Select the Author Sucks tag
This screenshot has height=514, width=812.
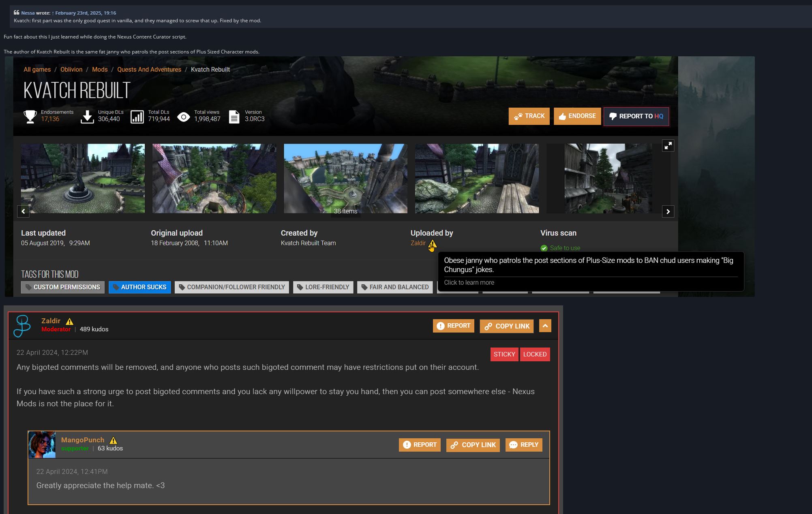[139, 287]
